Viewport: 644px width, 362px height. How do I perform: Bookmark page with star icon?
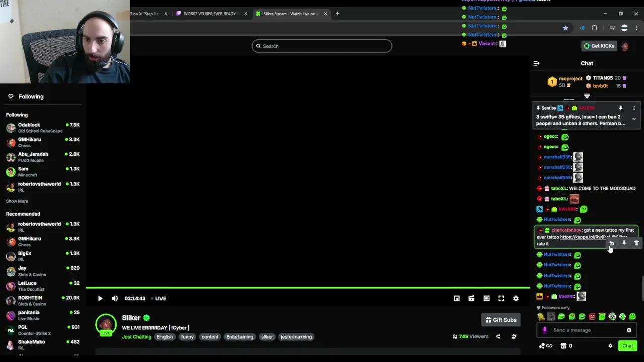pyautogui.click(x=566, y=28)
